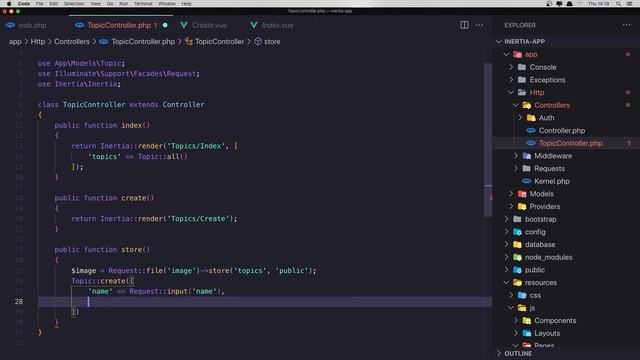640x360 pixels.
Task: Click PHP icon next to Controller.php
Action: tap(531, 131)
